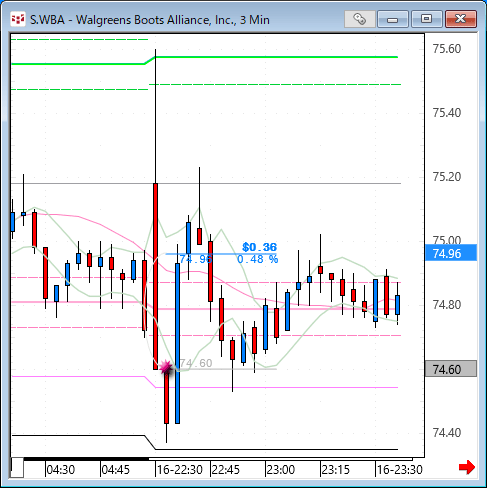Click the 16-22:30 time axis label
Viewport: 487px width, 488px height.
(x=180, y=470)
